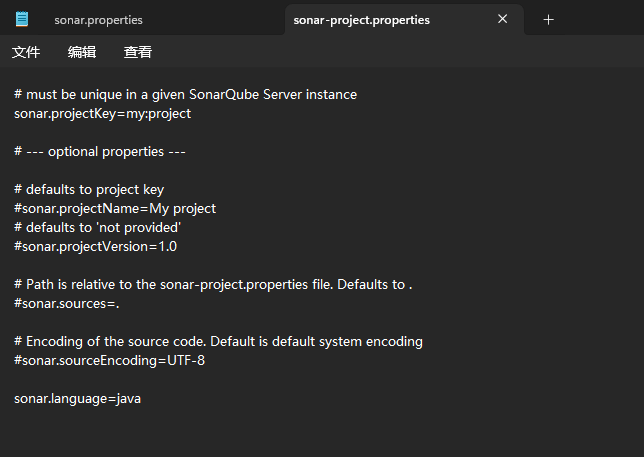Place cursor in sonar.projectKey=my:project line
This screenshot has height=457, width=644.
(103, 113)
